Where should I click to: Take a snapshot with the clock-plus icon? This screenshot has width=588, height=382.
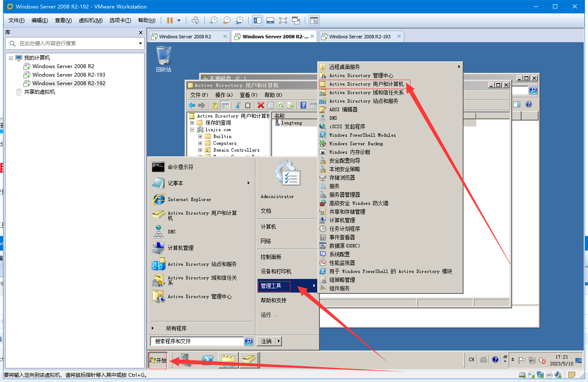point(214,20)
